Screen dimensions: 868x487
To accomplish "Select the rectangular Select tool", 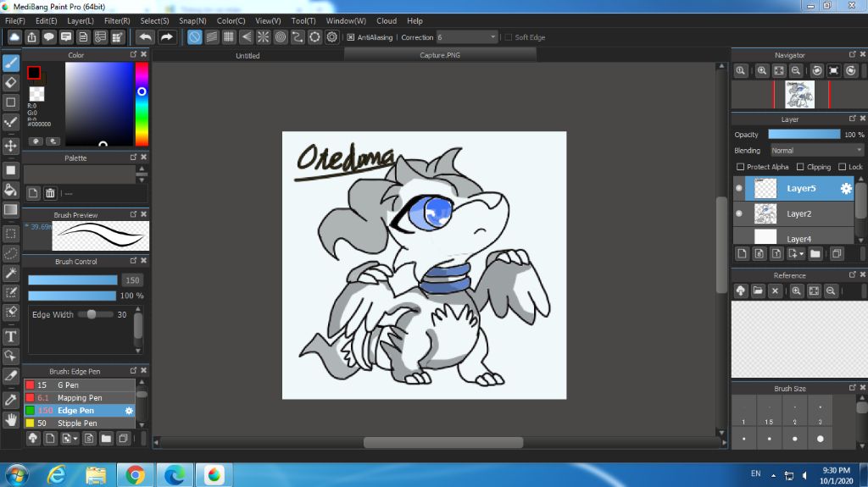I will click(x=10, y=234).
